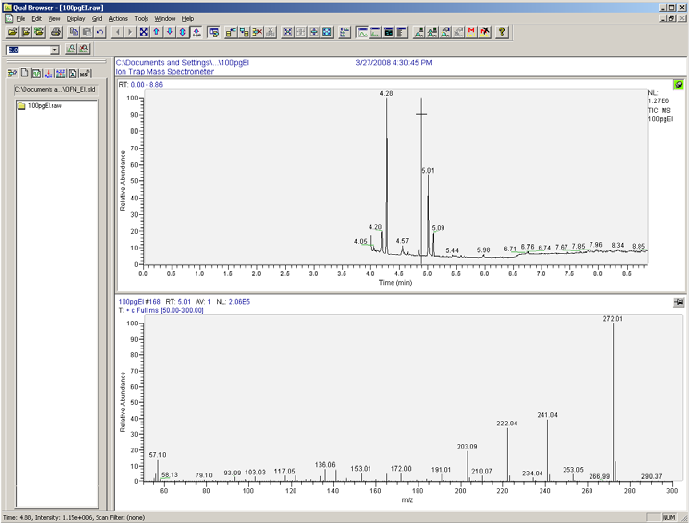Open the Actions menu
This screenshot has height=523, width=689.
coord(118,18)
